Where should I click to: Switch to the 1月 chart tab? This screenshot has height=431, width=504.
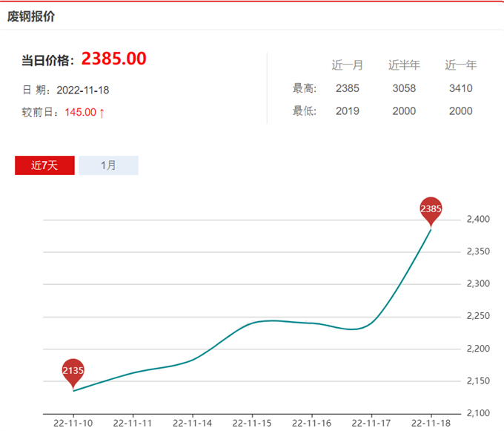pyautogui.click(x=109, y=165)
